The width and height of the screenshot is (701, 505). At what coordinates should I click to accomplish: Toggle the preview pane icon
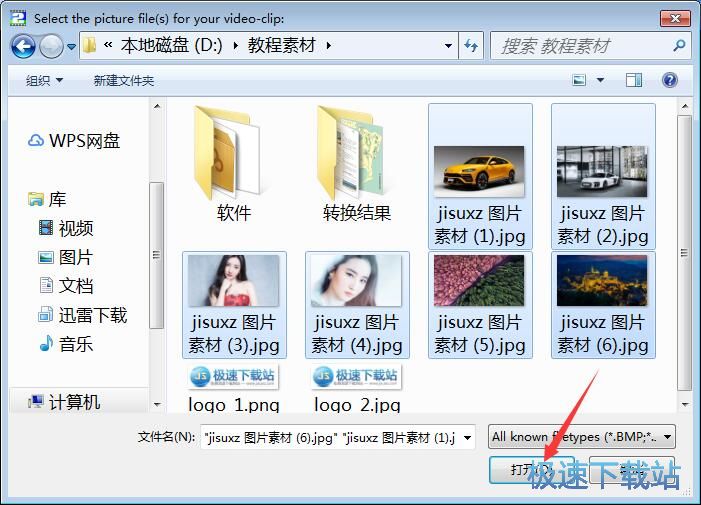pyautogui.click(x=633, y=80)
